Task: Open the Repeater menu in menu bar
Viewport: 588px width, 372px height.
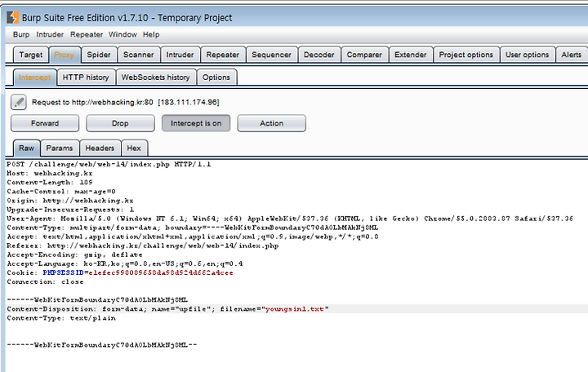Action: pos(87,34)
